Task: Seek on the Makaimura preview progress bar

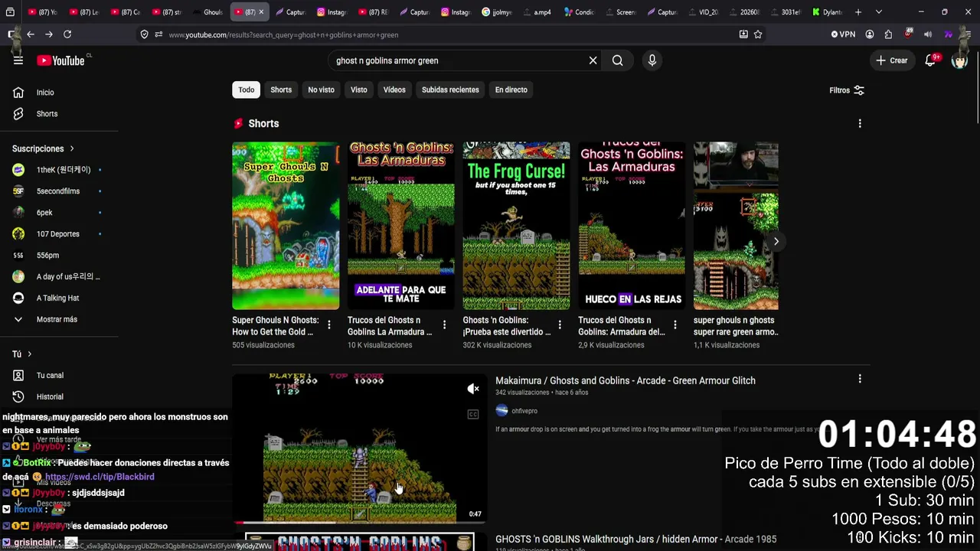Action: point(360,523)
